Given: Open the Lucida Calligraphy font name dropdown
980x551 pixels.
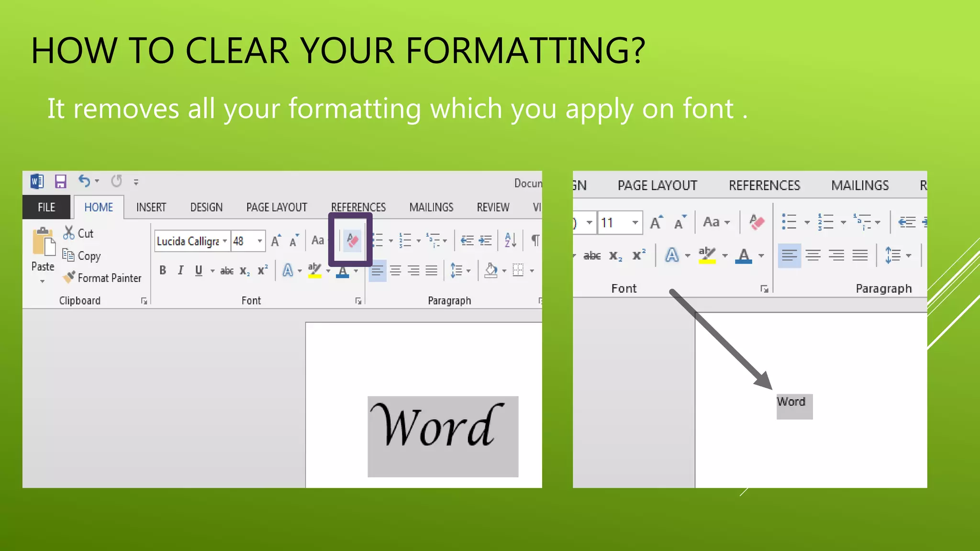Looking at the screenshot, I should coord(224,241).
